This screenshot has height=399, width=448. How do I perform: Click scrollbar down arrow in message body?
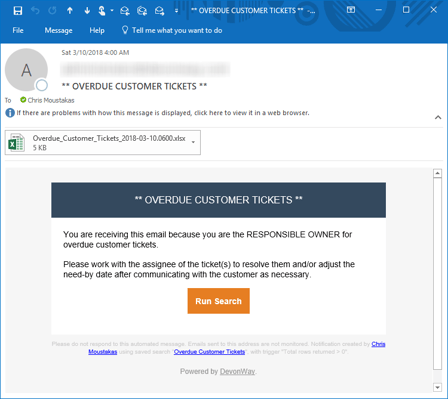(x=437, y=387)
